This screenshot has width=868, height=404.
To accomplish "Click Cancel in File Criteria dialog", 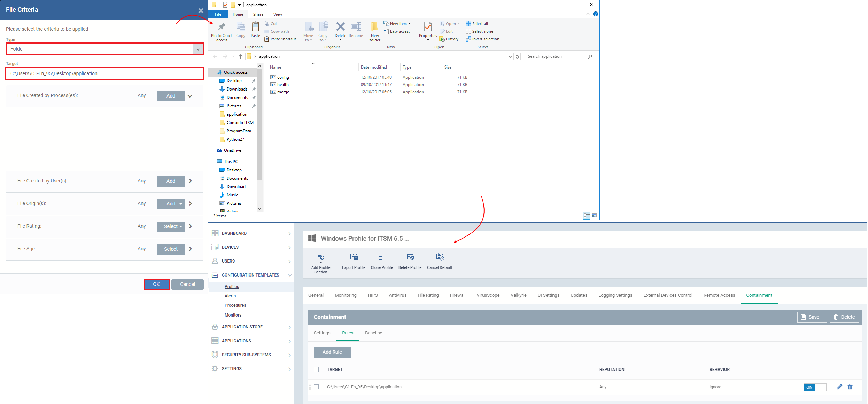I will tap(187, 285).
